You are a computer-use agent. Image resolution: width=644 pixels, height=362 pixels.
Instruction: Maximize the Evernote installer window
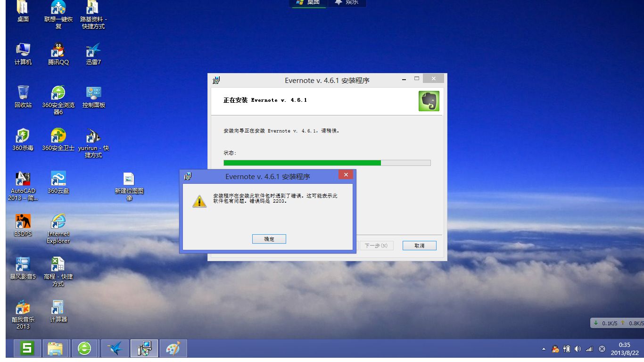pyautogui.click(x=417, y=78)
